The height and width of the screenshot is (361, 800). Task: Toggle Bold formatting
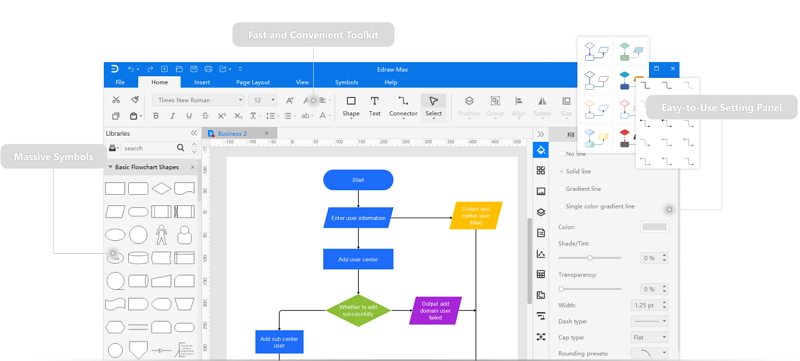[156, 116]
